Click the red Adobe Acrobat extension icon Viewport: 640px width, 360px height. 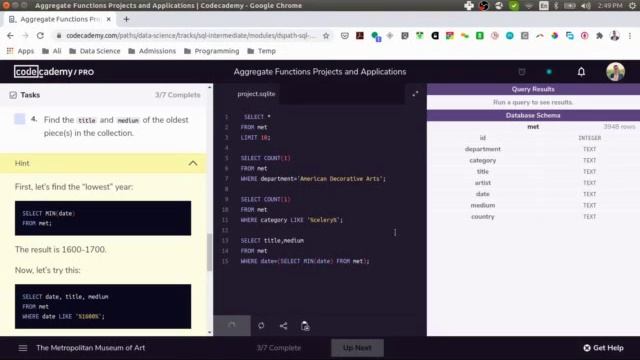[x=360, y=36]
